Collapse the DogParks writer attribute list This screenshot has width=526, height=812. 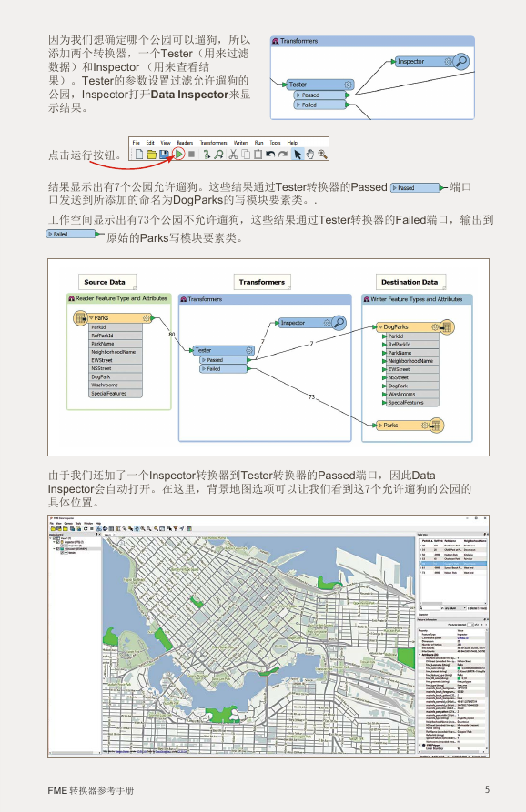pyautogui.click(x=381, y=327)
